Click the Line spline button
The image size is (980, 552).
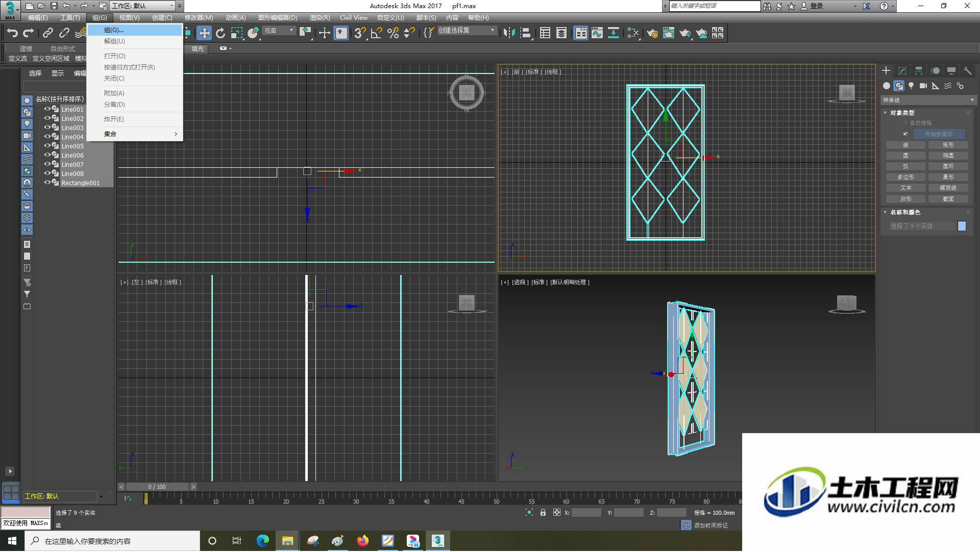(x=906, y=145)
